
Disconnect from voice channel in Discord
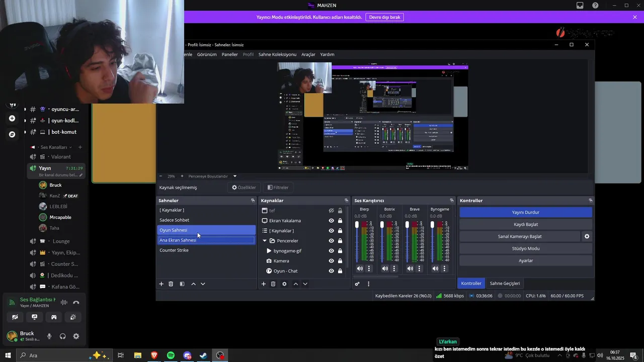(76, 303)
